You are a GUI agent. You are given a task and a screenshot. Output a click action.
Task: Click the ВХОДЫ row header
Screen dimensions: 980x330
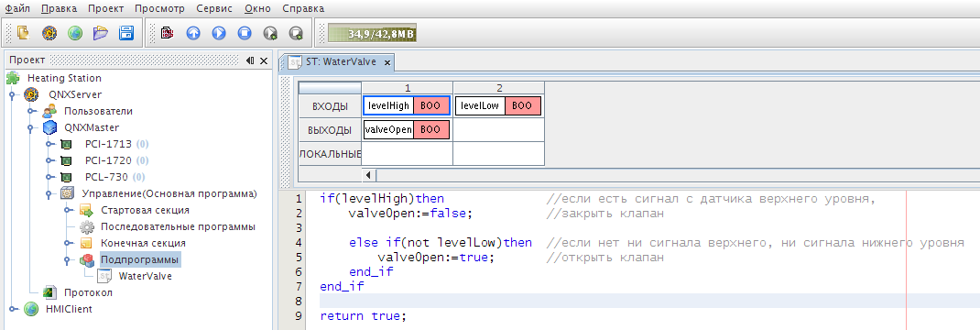point(330,106)
